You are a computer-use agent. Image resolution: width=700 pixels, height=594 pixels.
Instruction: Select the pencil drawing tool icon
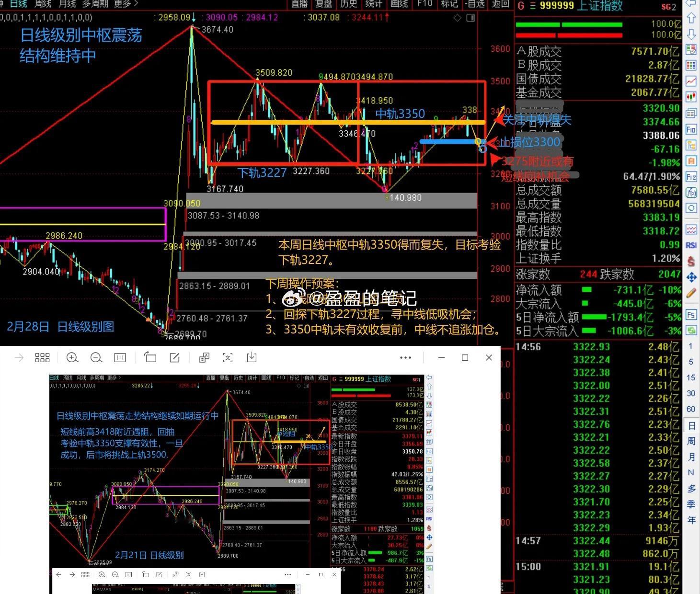pos(691,293)
